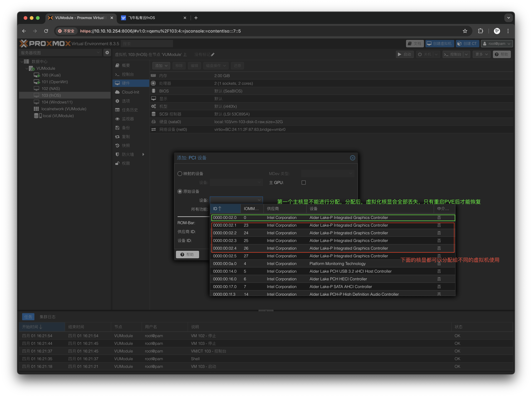The height and width of the screenshot is (397, 532).
Task: Expand the 添加 hardware dropdown
Action: coord(161,66)
